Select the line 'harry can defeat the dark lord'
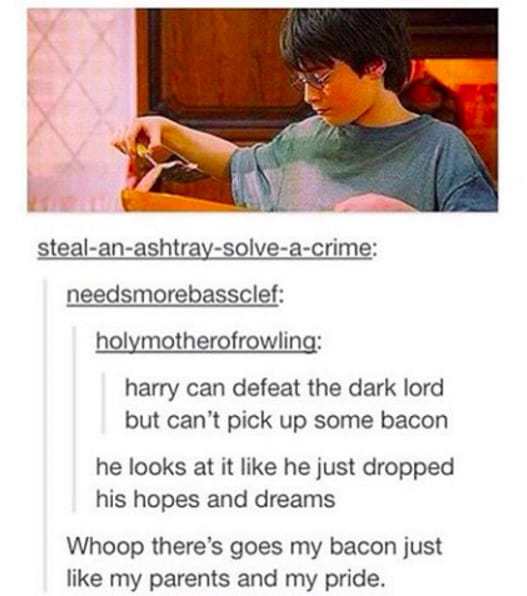527x596 pixels. (284, 389)
